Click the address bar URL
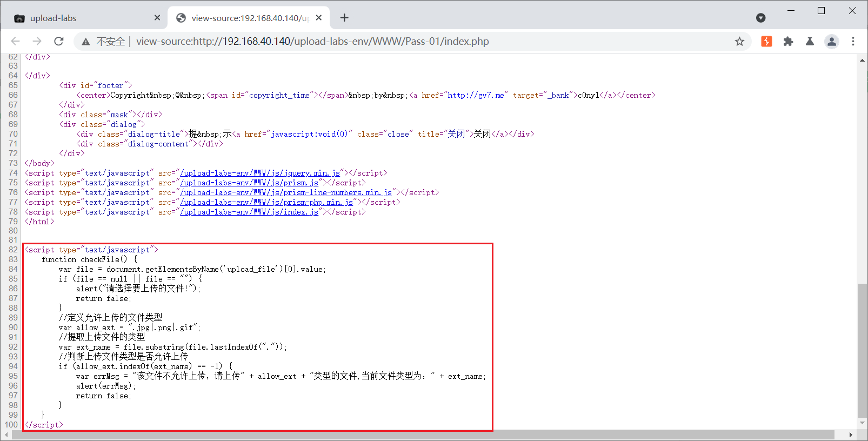The height and width of the screenshot is (441, 868). coord(312,42)
